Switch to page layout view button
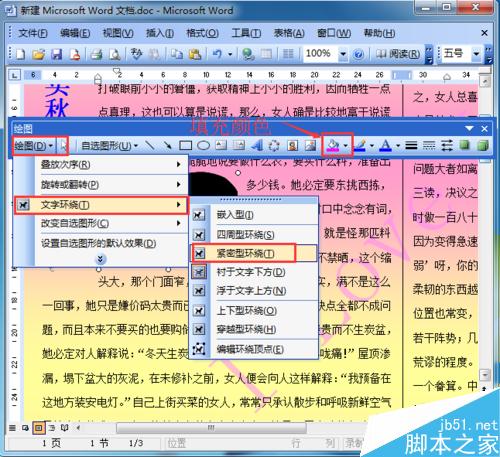The image size is (500, 457). pos(39,427)
